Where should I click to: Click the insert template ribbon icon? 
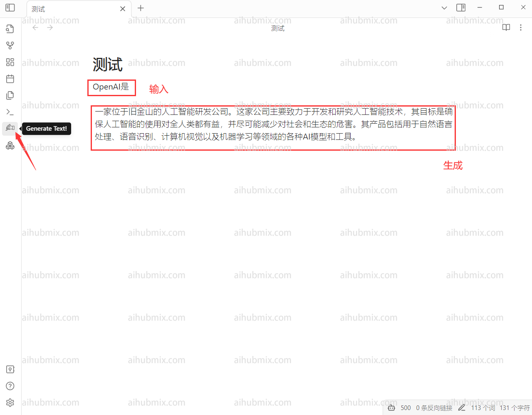(10, 95)
